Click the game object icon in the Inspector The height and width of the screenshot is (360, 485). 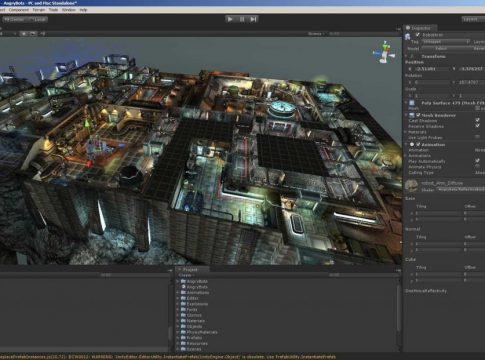click(408, 36)
